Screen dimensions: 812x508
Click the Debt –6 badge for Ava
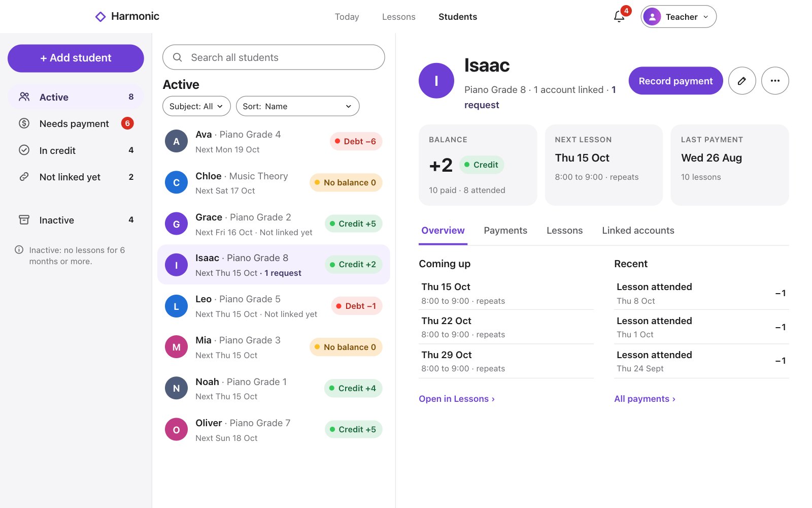pos(356,141)
